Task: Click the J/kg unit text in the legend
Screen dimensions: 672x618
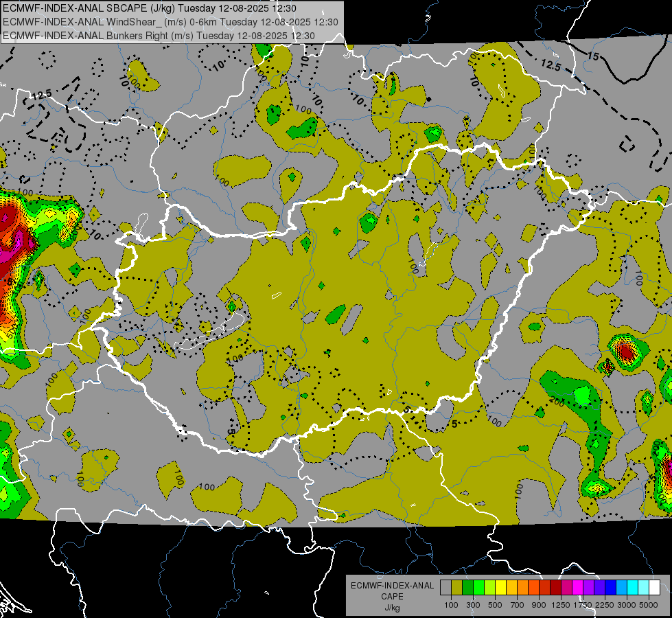Action: click(x=392, y=608)
